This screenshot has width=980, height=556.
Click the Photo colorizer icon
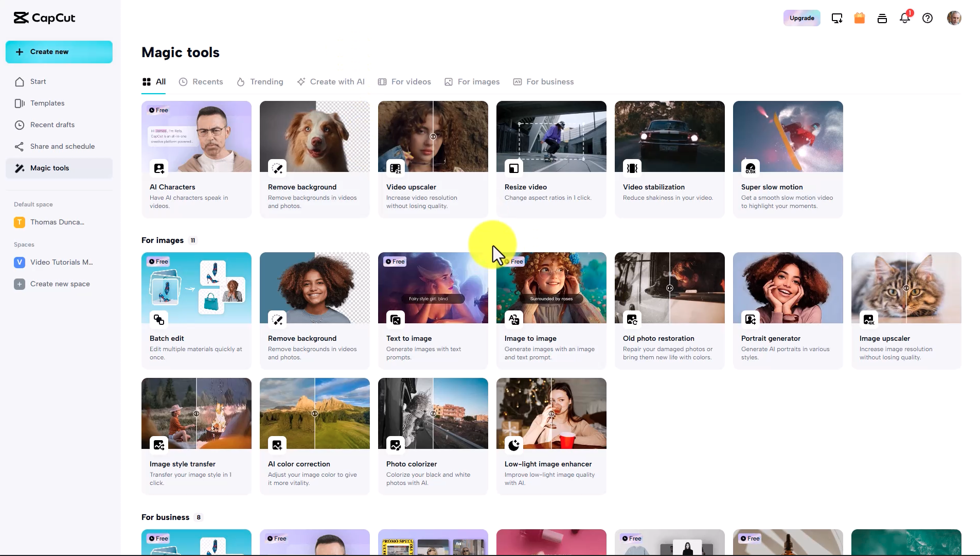click(396, 445)
